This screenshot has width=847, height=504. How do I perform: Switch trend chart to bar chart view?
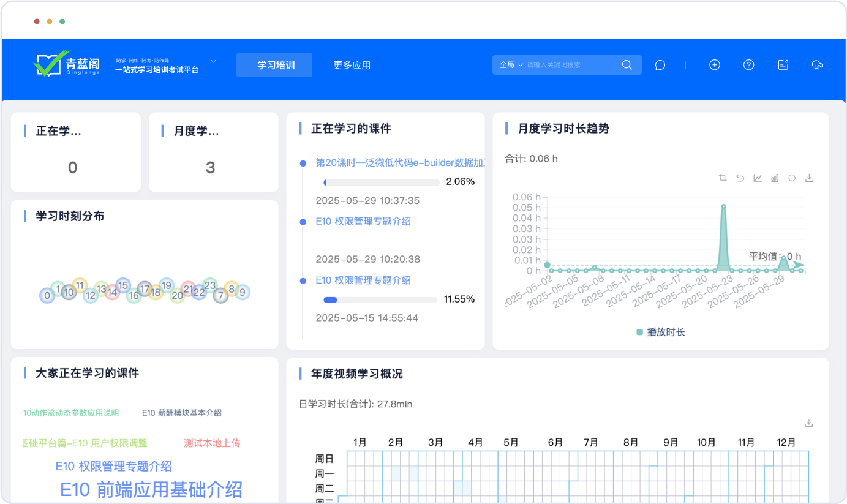(x=775, y=178)
